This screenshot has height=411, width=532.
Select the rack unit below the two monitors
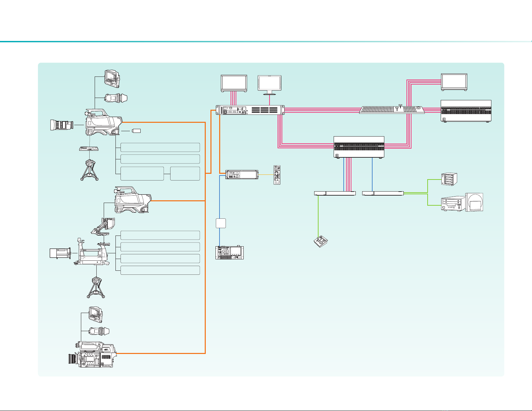click(x=250, y=110)
